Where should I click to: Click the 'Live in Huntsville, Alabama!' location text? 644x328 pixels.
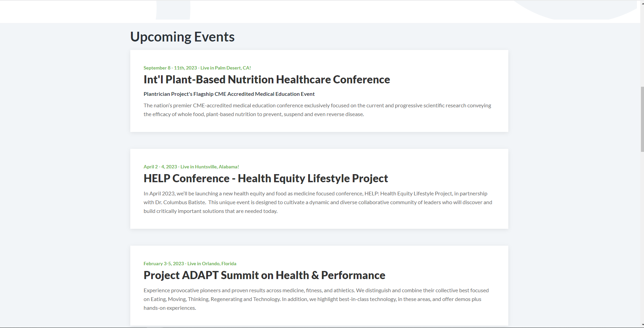210,167
